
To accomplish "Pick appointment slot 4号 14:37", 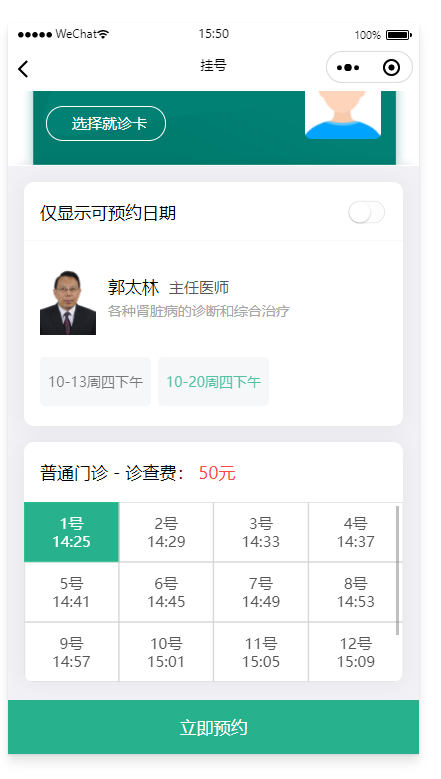I will pos(355,532).
